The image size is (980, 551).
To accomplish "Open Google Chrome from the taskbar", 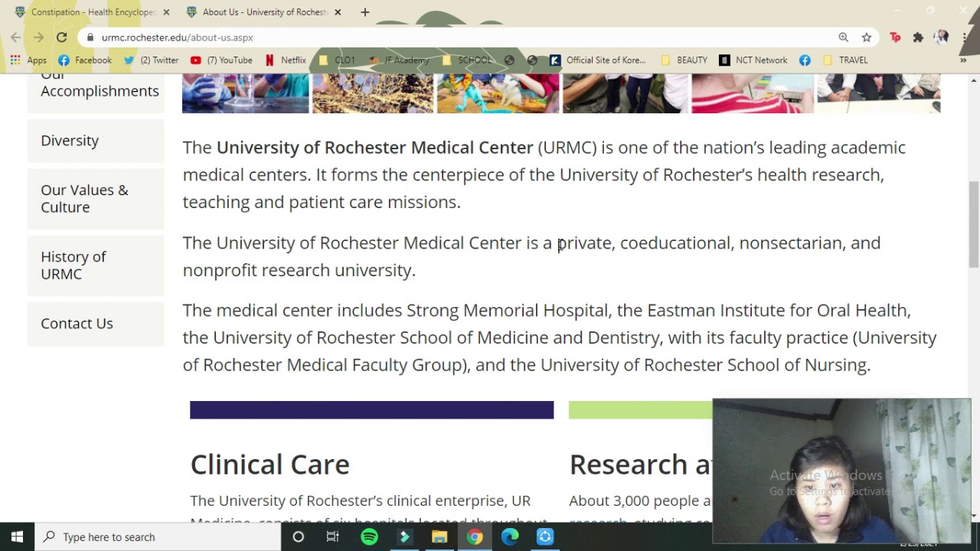I will coord(475,537).
